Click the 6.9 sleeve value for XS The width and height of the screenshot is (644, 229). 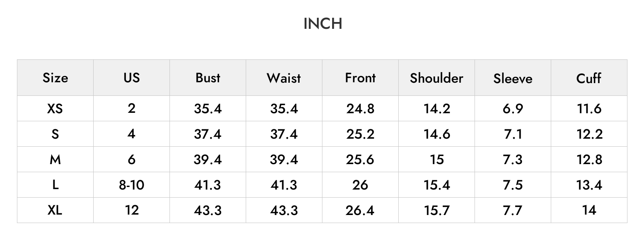(513, 109)
